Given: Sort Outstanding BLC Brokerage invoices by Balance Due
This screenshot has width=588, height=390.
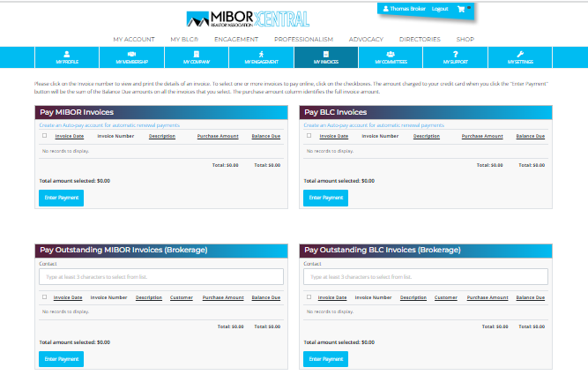Looking at the screenshot, I should [x=530, y=297].
